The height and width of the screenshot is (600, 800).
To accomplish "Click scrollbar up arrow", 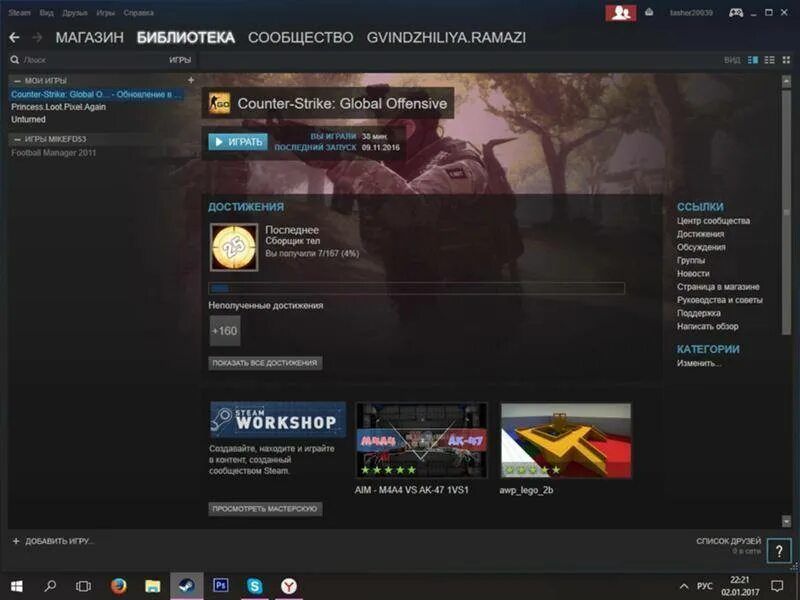I will pos(786,81).
